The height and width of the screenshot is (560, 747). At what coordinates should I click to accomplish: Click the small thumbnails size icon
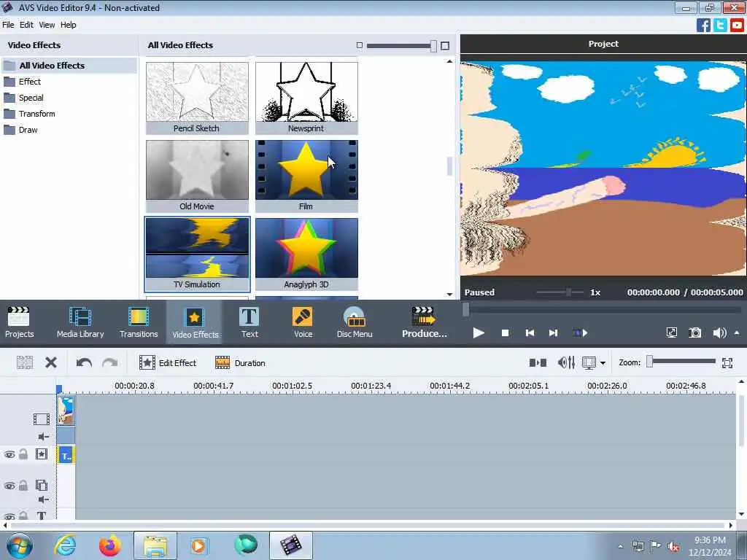(x=360, y=45)
